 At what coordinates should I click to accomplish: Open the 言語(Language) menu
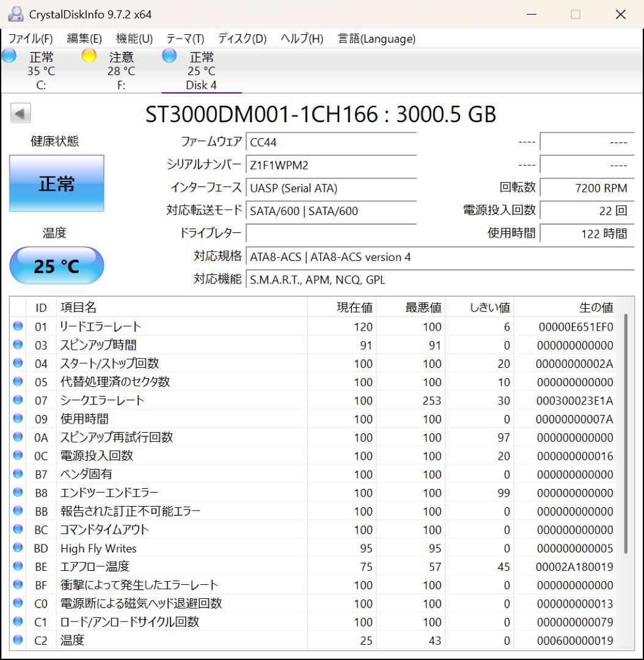pyautogui.click(x=377, y=38)
